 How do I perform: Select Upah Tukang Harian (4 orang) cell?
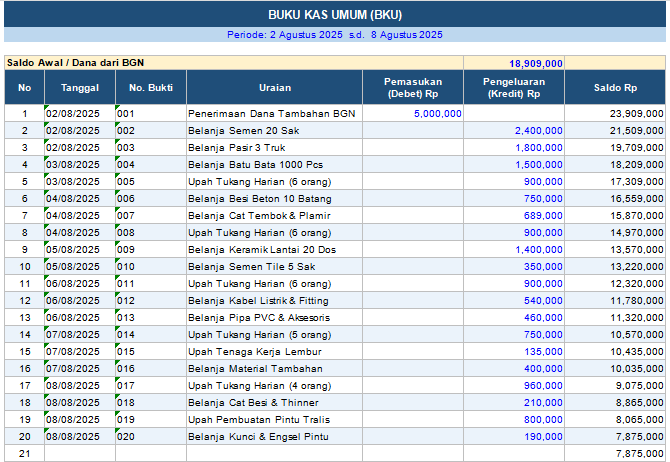(274, 385)
